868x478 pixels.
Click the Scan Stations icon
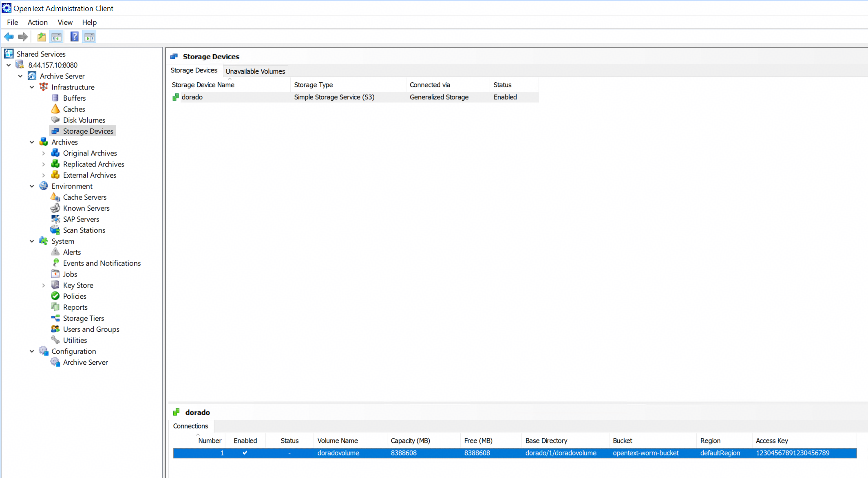55,230
